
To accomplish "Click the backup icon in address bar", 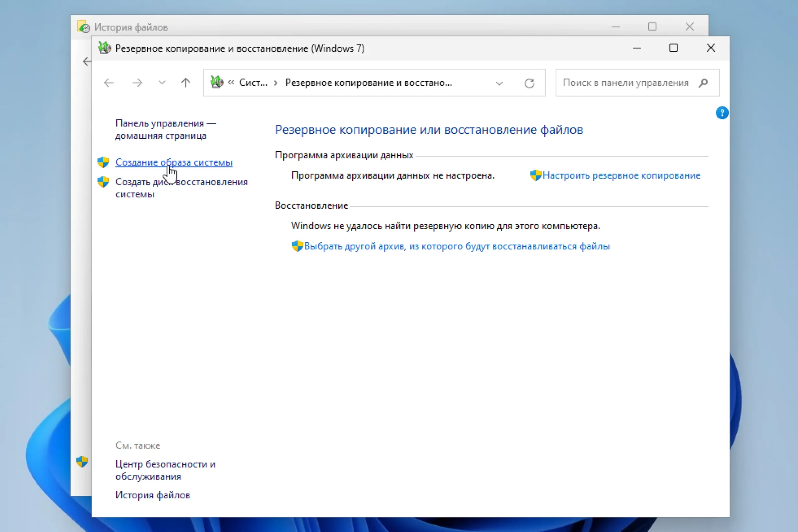I will [217, 83].
